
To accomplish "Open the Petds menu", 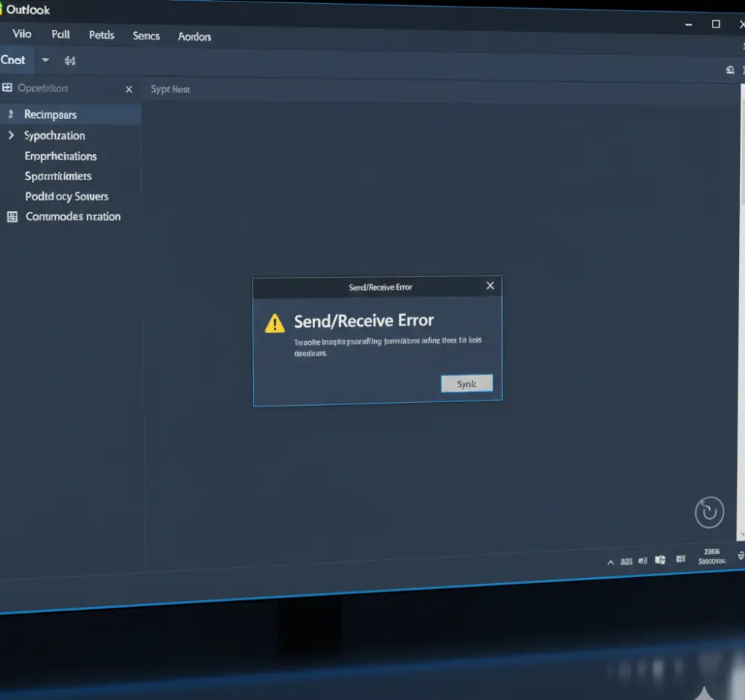I will [101, 35].
